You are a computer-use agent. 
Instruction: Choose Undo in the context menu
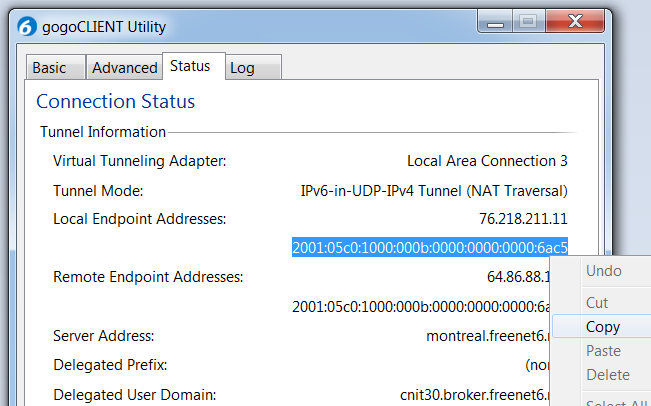[x=603, y=271]
